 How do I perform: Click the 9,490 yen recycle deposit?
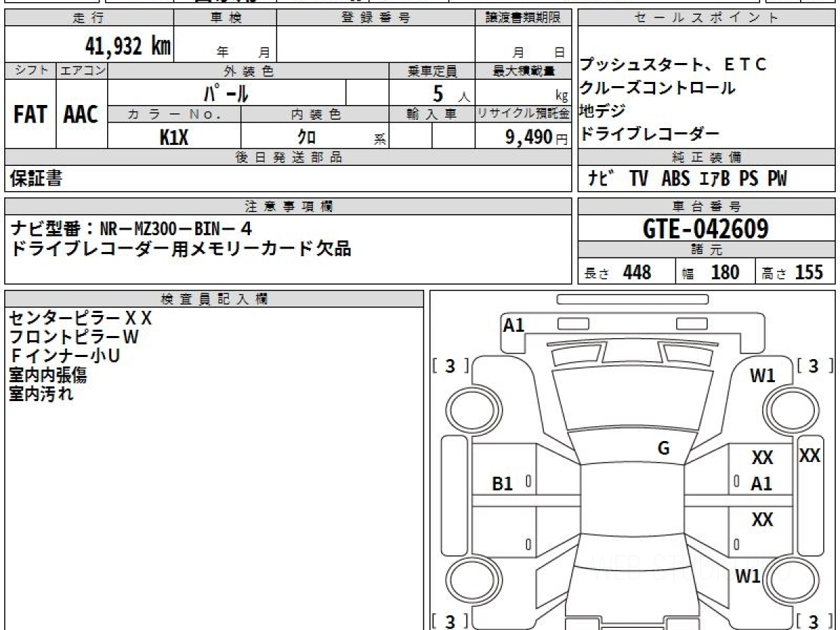pos(529,137)
